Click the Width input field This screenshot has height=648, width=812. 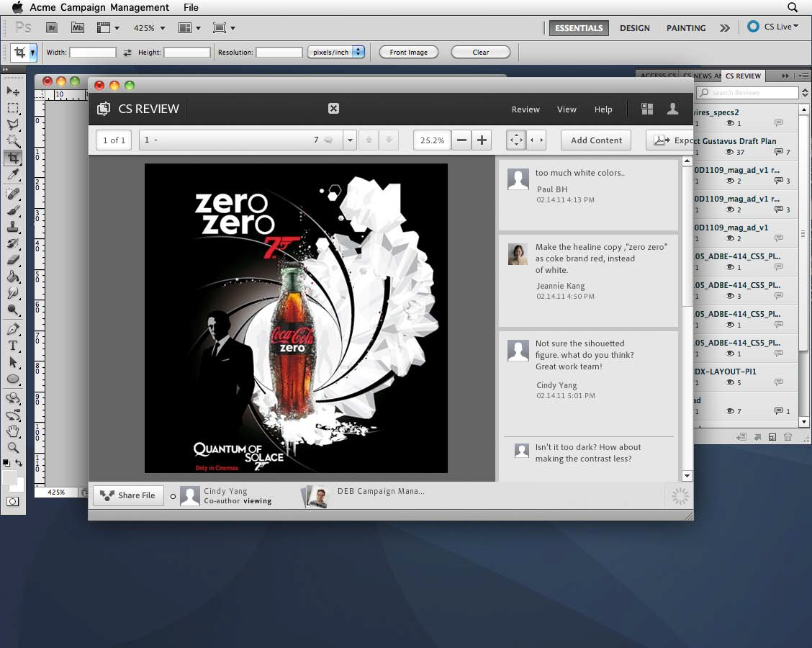93,53
